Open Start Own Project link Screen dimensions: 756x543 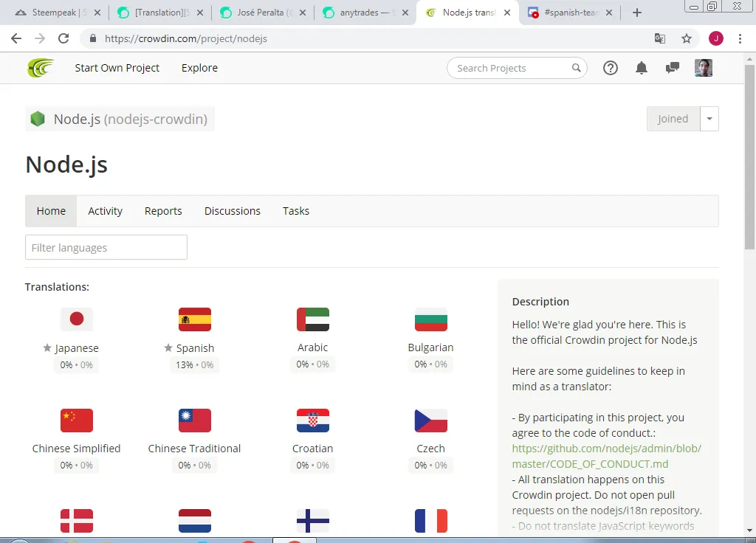(x=117, y=68)
